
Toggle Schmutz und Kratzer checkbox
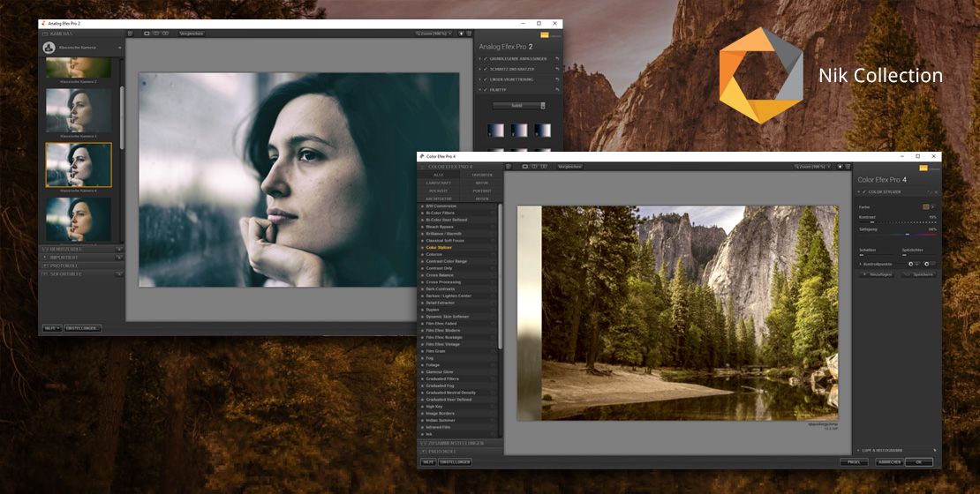point(486,69)
